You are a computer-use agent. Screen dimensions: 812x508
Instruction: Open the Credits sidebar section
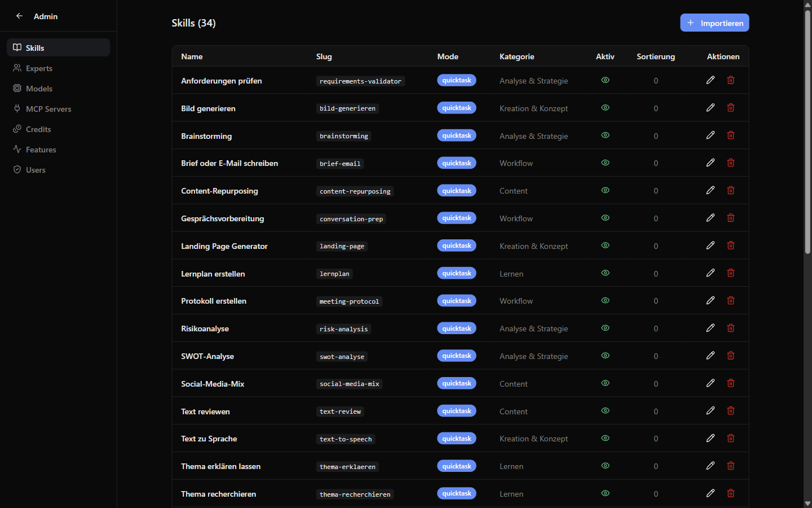coord(58,129)
